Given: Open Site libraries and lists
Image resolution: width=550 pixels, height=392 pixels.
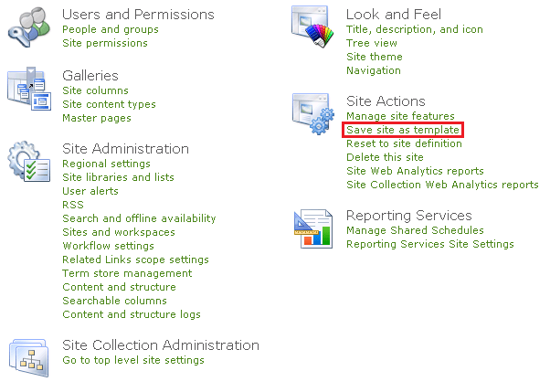Looking at the screenshot, I should click(x=118, y=177).
